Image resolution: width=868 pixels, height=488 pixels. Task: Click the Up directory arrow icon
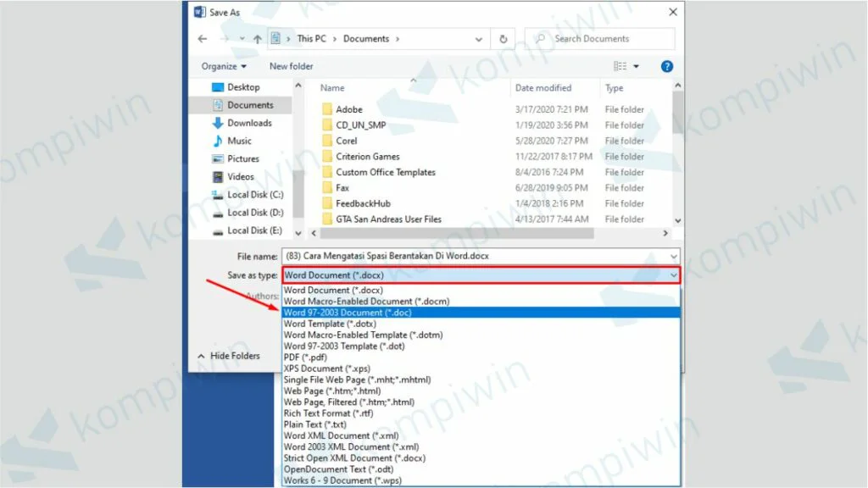point(257,39)
